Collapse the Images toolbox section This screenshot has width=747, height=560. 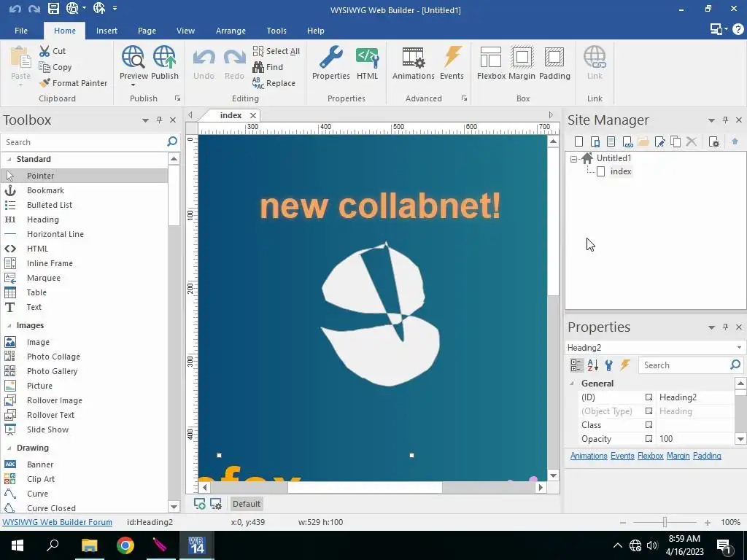pyautogui.click(x=9, y=325)
